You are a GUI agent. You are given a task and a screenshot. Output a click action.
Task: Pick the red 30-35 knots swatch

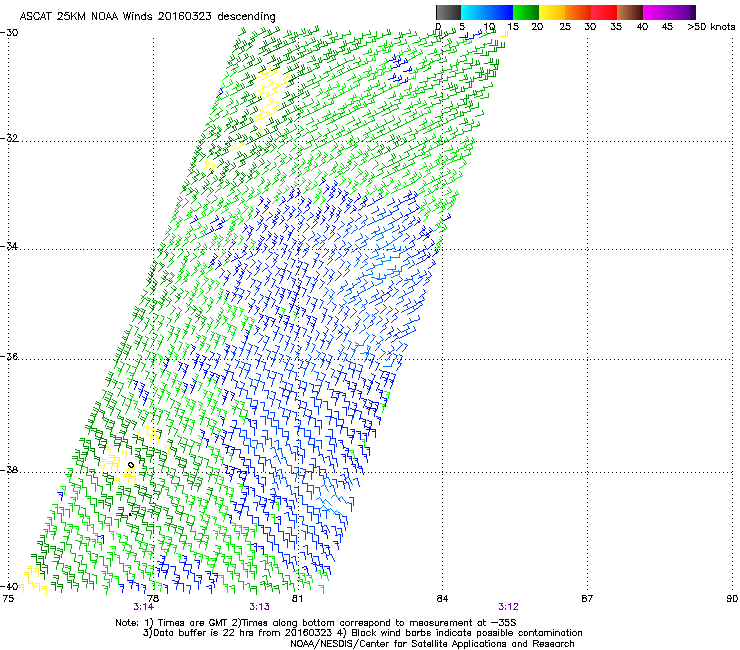pyautogui.click(x=604, y=12)
